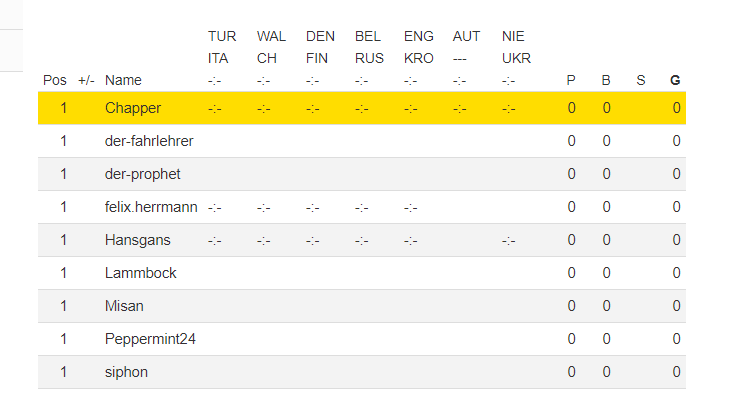Open the TUR vs ITA match header
Image resolution: width=740 pixels, height=418 pixels.
pyautogui.click(x=222, y=47)
